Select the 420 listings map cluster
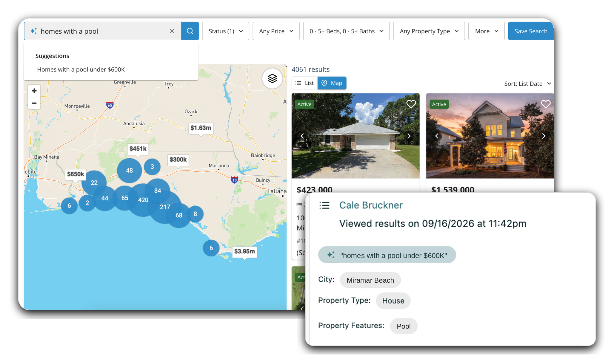 [x=143, y=200]
